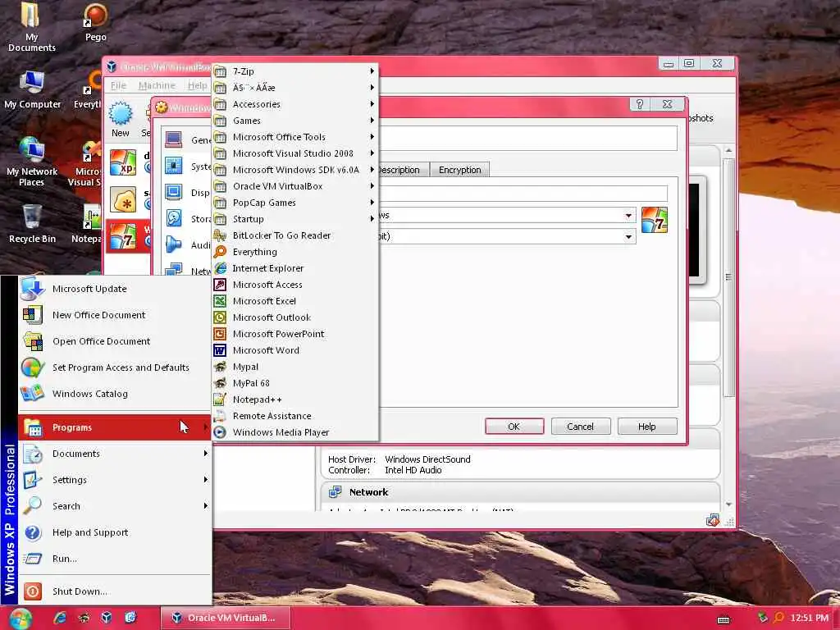Click Help button in settings dialog
The image size is (840, 630).
647,427
